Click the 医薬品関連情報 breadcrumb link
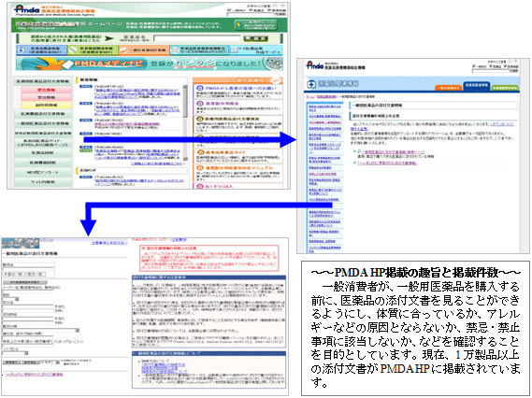This screenshot has height=398, width=532. [x=326, y=96]
